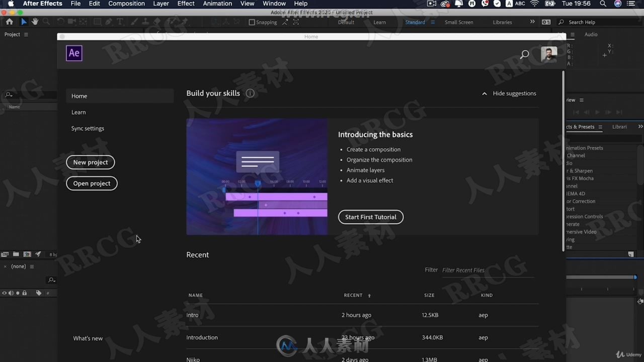
Task: Switch to the Learn workspace in toolbar
Action: point(380,22)
